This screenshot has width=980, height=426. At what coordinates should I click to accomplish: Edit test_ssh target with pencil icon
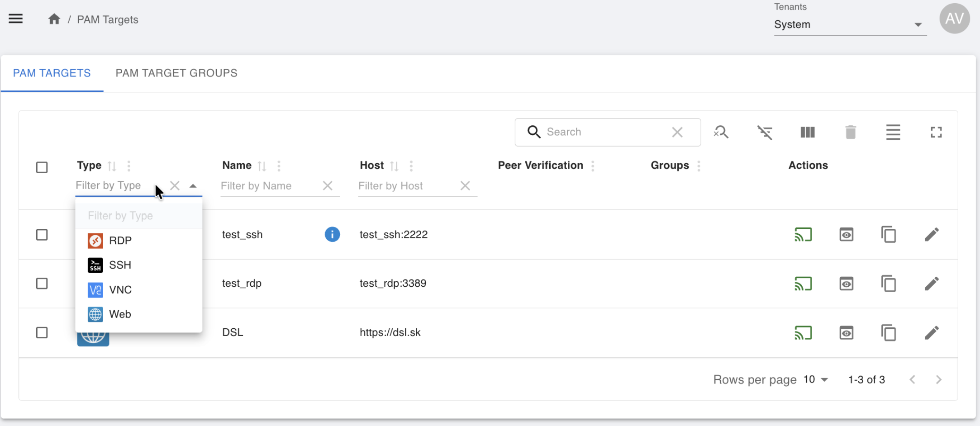(932, 235)
